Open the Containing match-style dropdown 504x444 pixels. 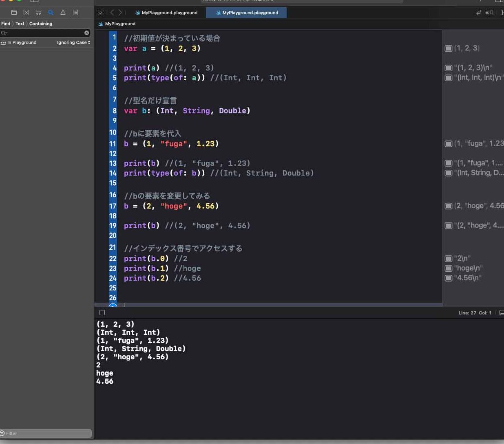pyautogui.click(x=41, y=24)
